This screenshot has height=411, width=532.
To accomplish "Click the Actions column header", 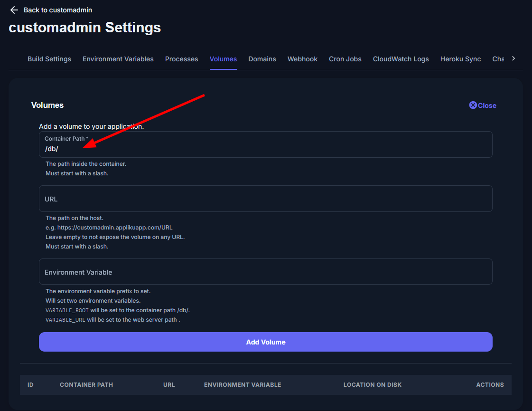I will (490, 384).
